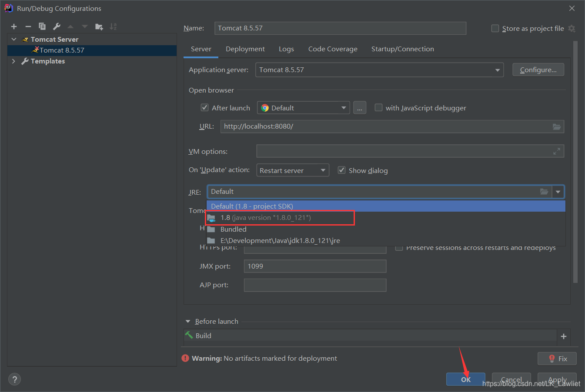Screen dimensions: 585x392
Task: Click the Configure... button
Action: click(538, 70)
